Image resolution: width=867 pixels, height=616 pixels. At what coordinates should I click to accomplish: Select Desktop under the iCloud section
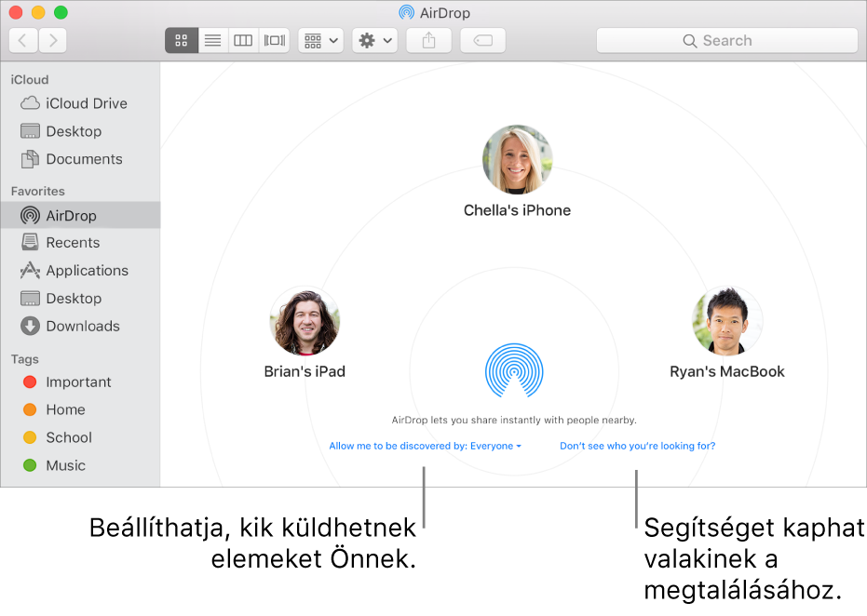tap(80, 131)
